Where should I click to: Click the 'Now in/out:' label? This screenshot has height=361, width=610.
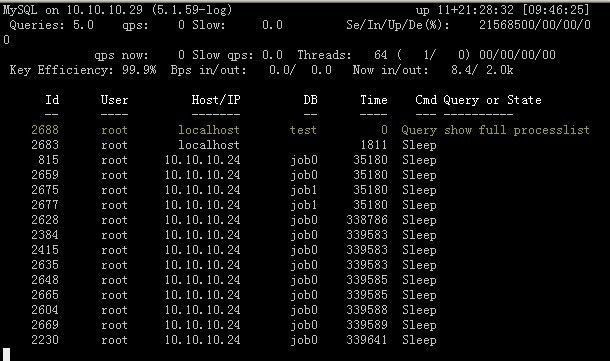[391, 70]
